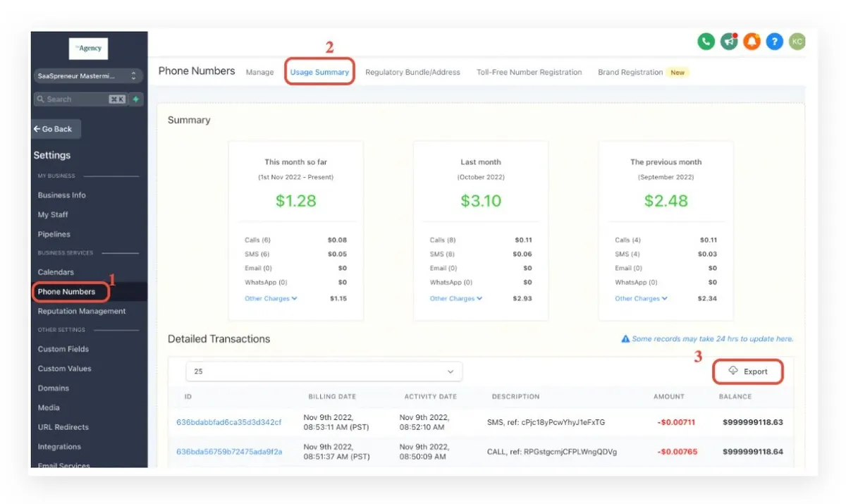Screen dimensions: 846x504
Task: Open the Toll-Free Number Registration tab
Action: pos(529,72)
